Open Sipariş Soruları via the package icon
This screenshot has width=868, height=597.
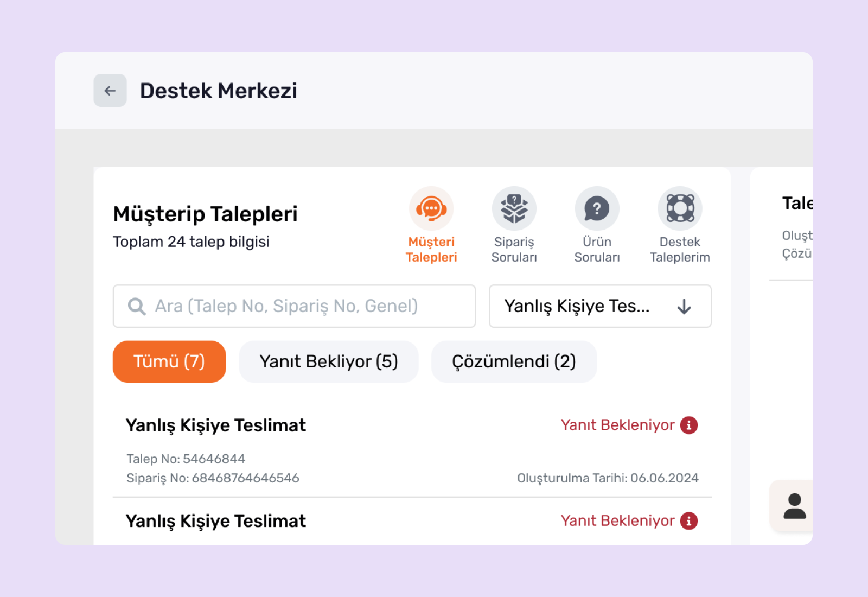(x=514, y=208)
